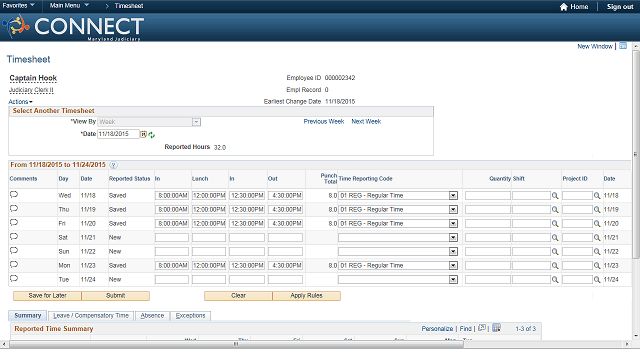The image size is (640, 360).
Task: Open comment bubble for Fri 11/20
Action: click(14, 223)
